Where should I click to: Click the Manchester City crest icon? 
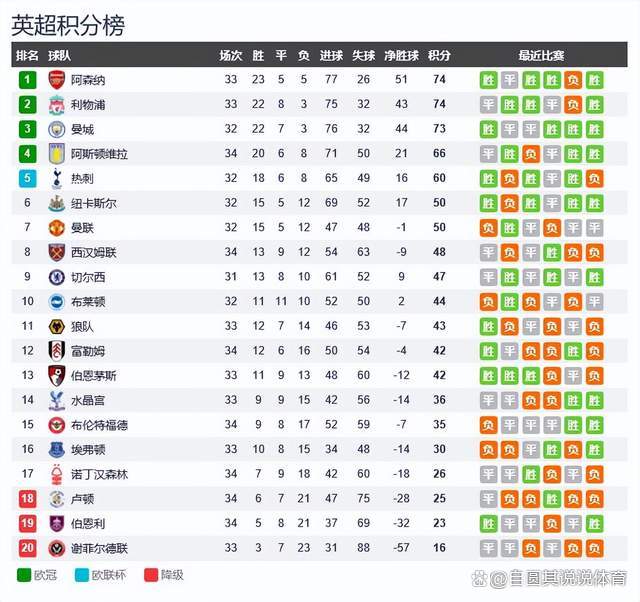[x=57, y=129]
